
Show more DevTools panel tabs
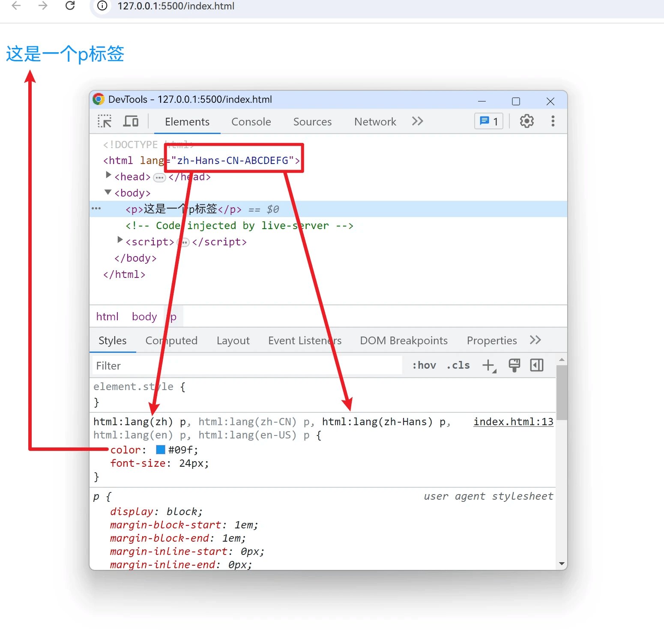coord(417,122)
